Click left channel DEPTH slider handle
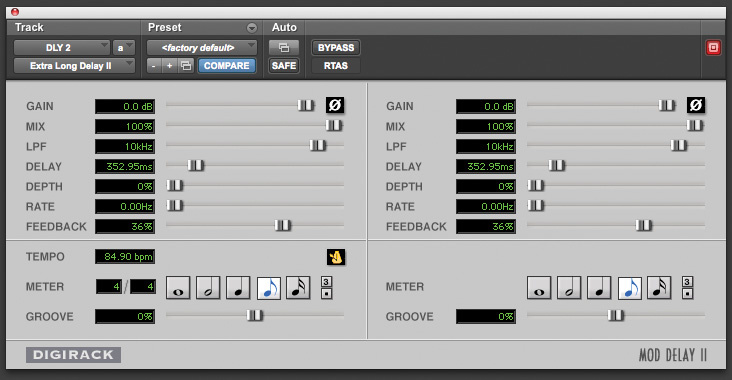The height and width of the screenshot is (380, 732). pos(175,186)
